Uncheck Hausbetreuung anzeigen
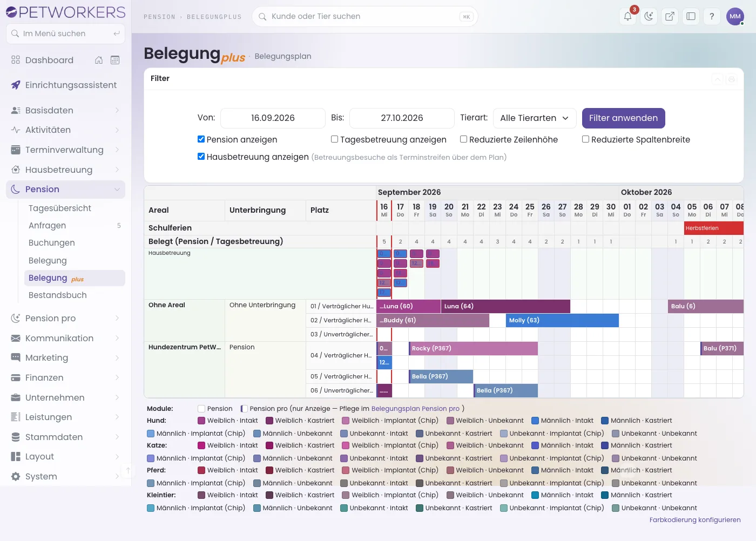756x541 pixels. [201, 157]
